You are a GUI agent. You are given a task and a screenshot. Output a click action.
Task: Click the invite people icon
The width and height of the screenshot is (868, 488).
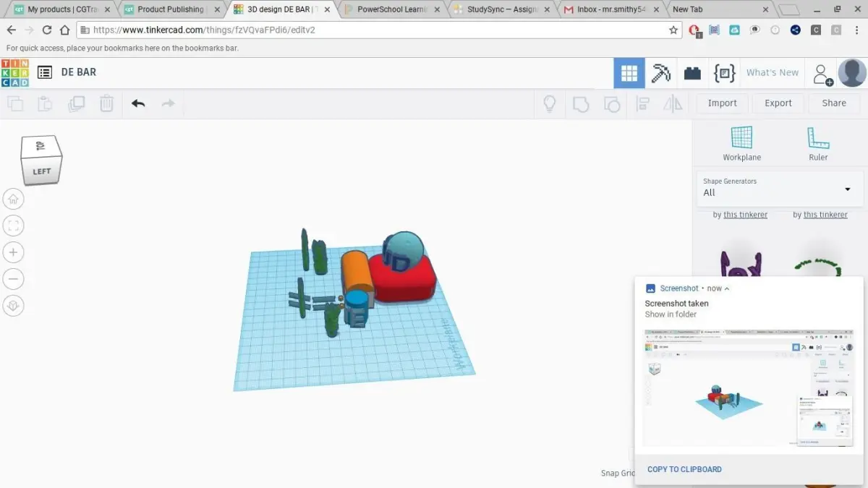pyautogui.click(x=822, y=74)
